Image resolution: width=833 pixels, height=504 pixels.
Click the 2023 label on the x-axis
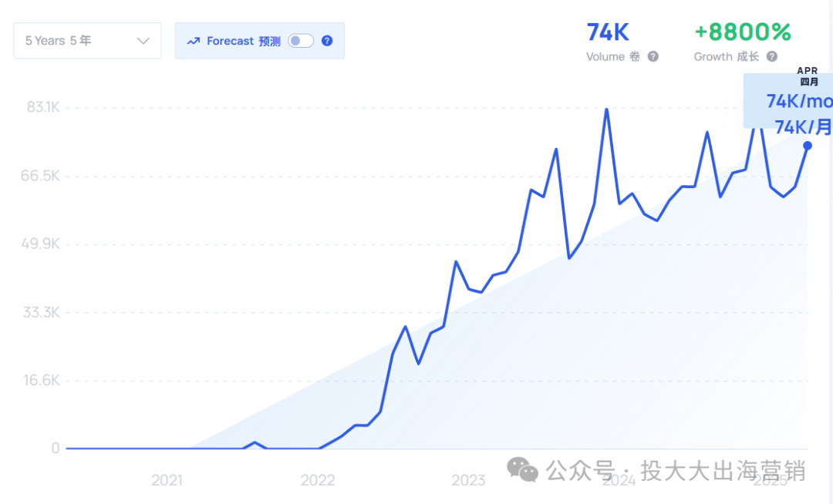[468, 481]
